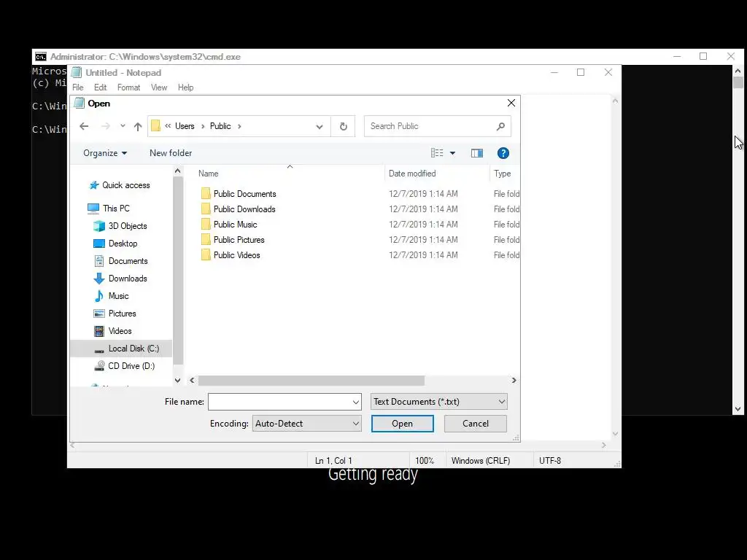Click the Local Disk (C:) drive icon

pos(99,349)
